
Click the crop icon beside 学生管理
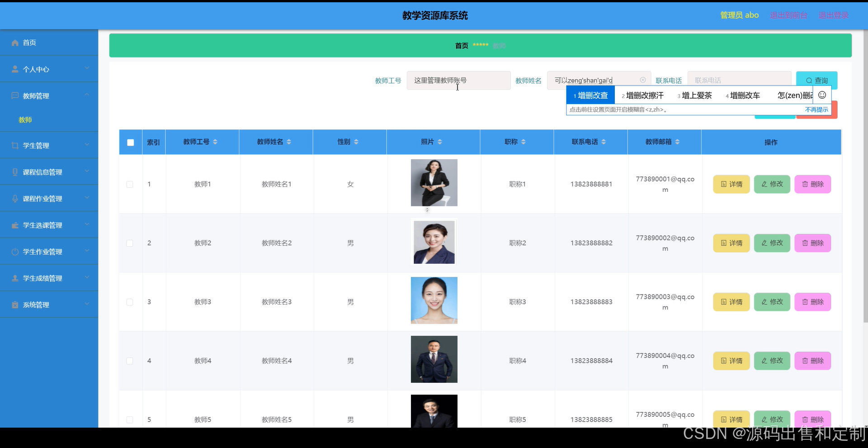coord(15,145)
